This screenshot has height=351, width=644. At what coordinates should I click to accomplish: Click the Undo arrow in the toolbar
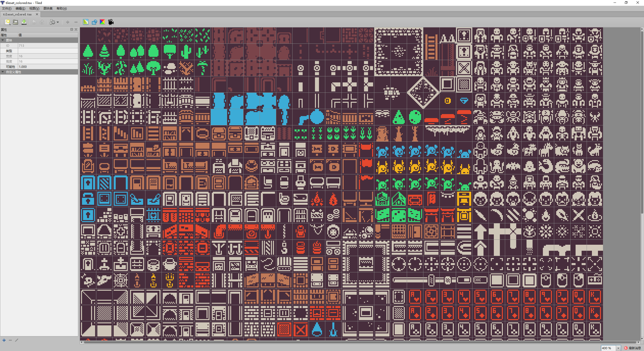[34, 22]
